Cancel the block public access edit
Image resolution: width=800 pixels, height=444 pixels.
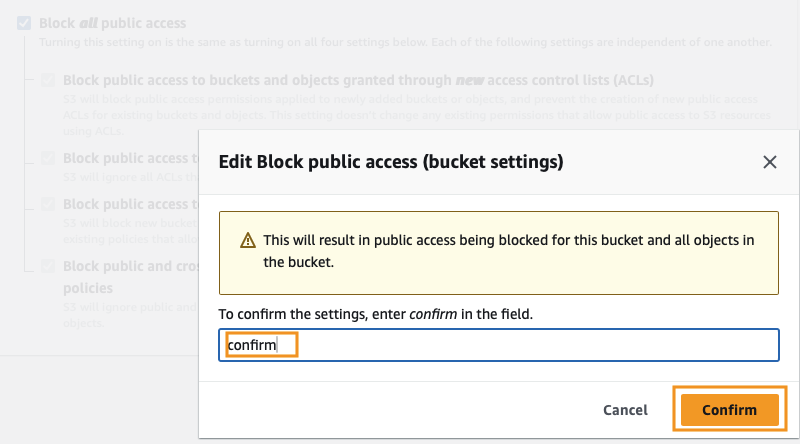pos(625,410)
